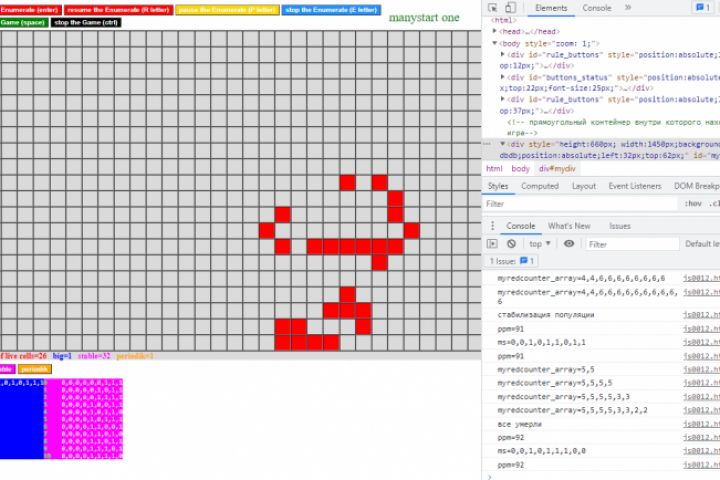Open the DOM Breakpoints pane tab
Screen dimensions: 720x480
pos(696,186)
